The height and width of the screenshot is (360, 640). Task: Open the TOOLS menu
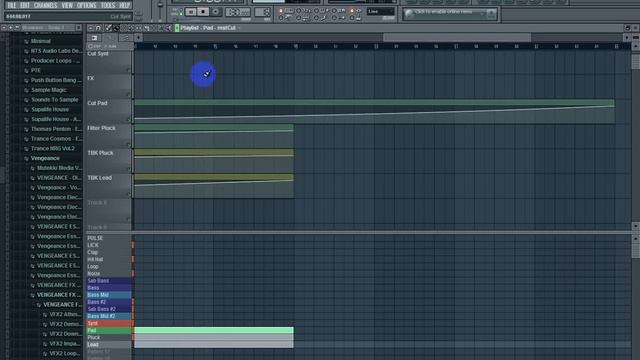[108, 5]
